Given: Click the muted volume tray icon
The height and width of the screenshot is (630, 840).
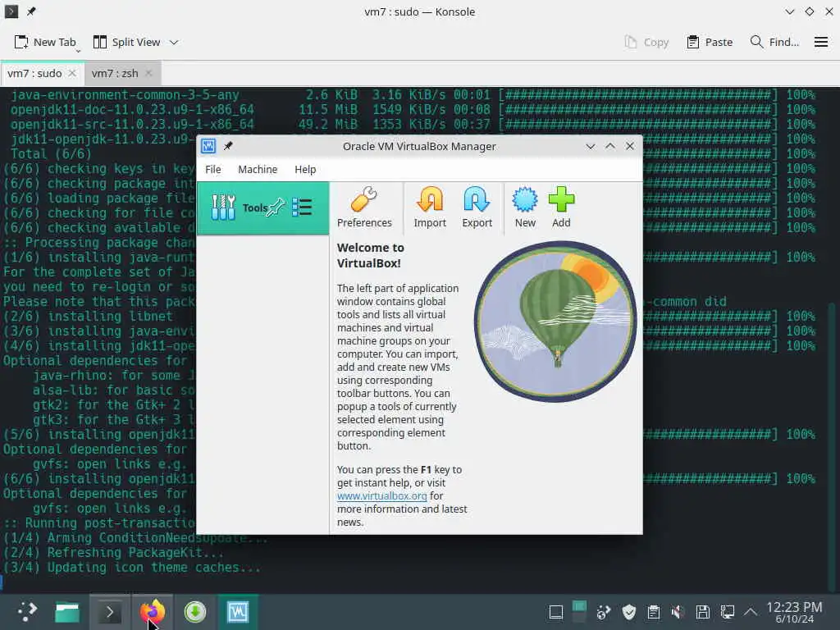Looking at the screenshot, I should (x=678, y=612).
